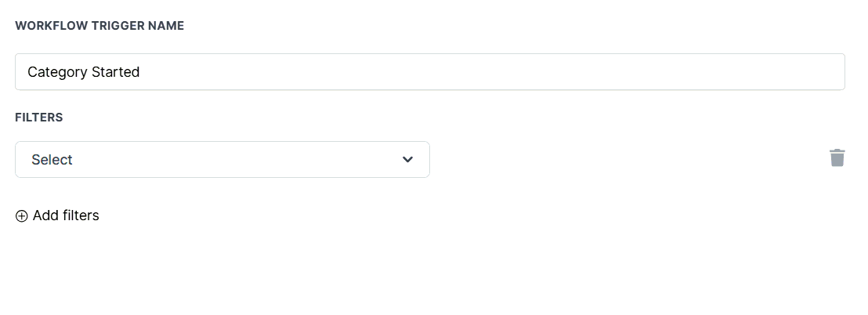Remove the filter row using the bin icon
The image size is (868, 315).
click(837, 158)
